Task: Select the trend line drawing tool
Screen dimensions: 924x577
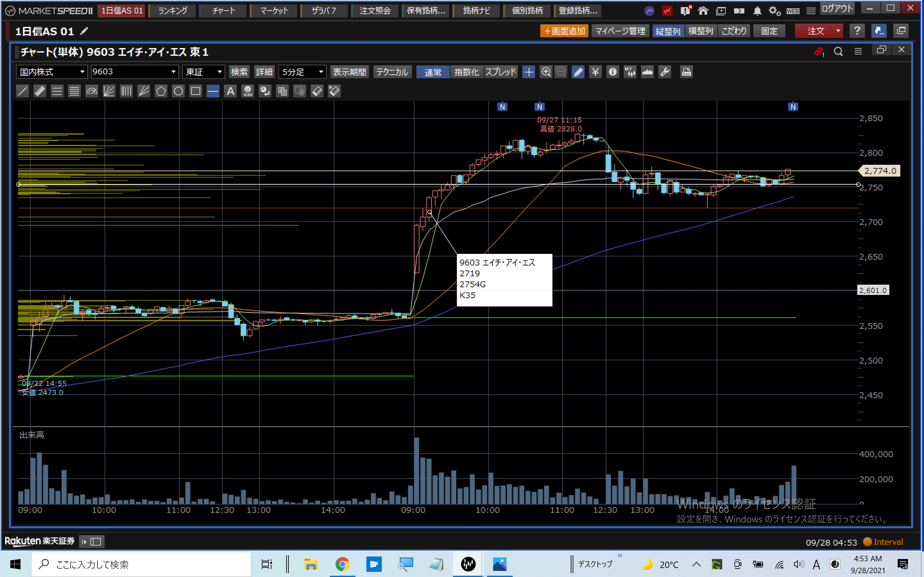Action: (22, 91)
